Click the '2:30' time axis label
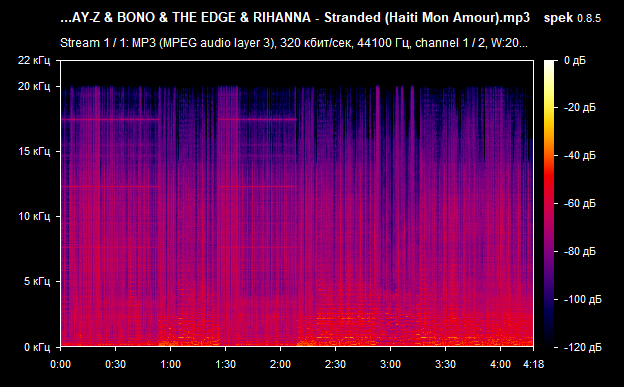The image size is (624, 387). point(335,364)
